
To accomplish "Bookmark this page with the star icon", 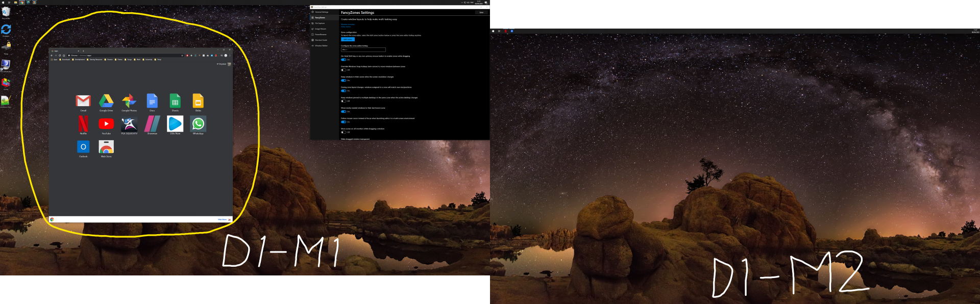I will (182, 56).
